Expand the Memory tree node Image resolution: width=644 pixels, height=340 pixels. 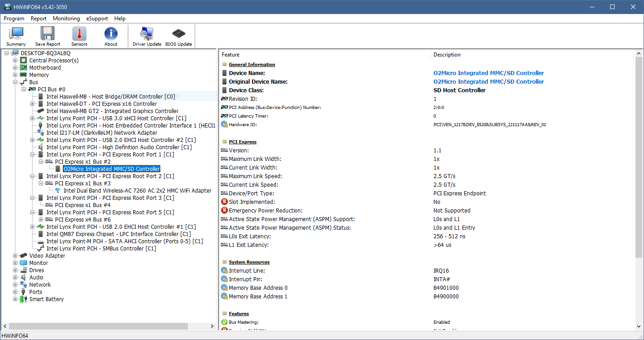coord(15,75)
